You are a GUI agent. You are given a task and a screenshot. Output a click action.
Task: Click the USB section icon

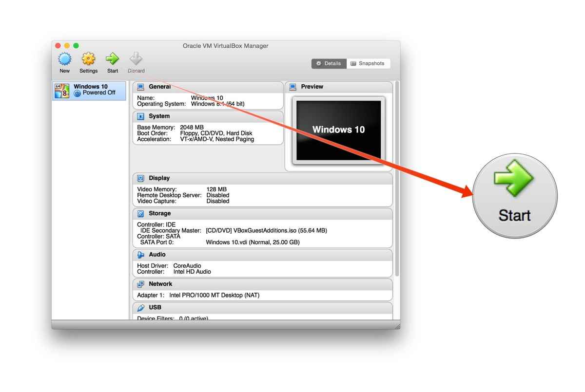point(141,308)
